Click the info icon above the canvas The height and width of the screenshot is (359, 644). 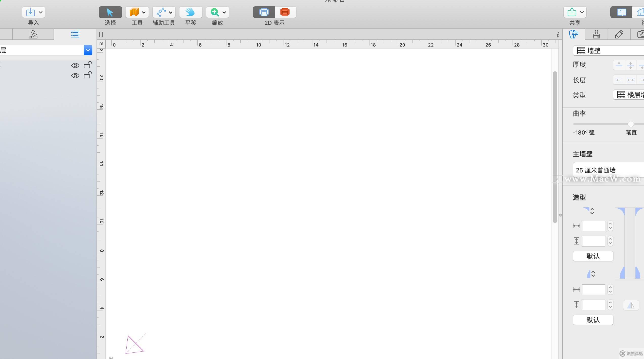point(558,35)
